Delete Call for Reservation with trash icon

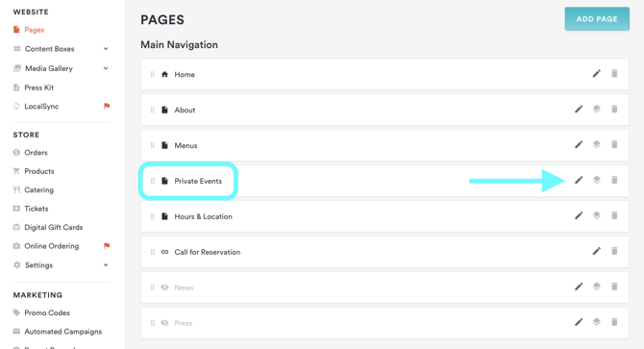[x=614, y=251]
